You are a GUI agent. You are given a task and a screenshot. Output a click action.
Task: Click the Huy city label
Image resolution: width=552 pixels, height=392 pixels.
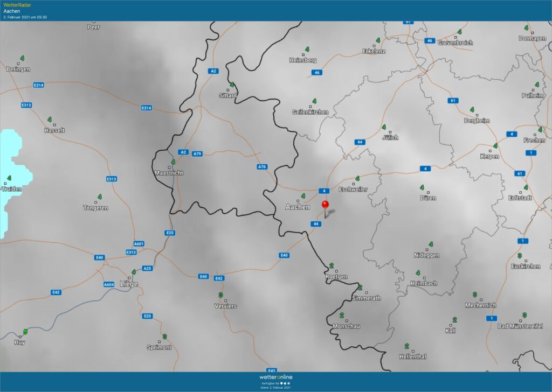pyautogui.click(x=20, y=342)
